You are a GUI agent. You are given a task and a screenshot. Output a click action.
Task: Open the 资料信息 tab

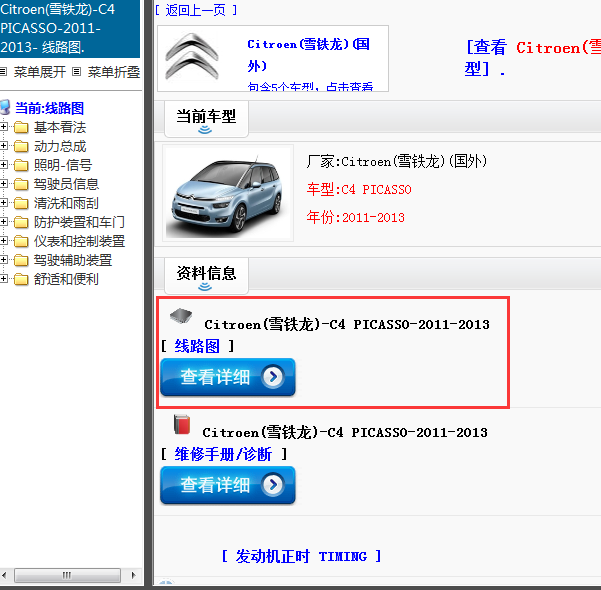(x=206, y=276)
